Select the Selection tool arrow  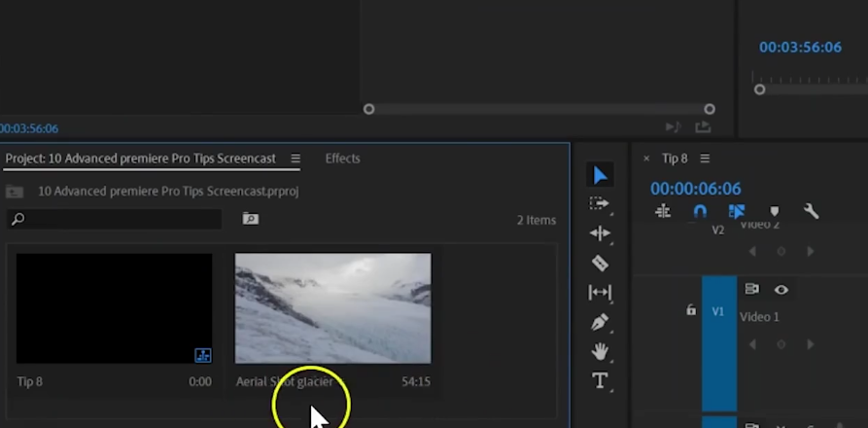[x=600, y=175]
